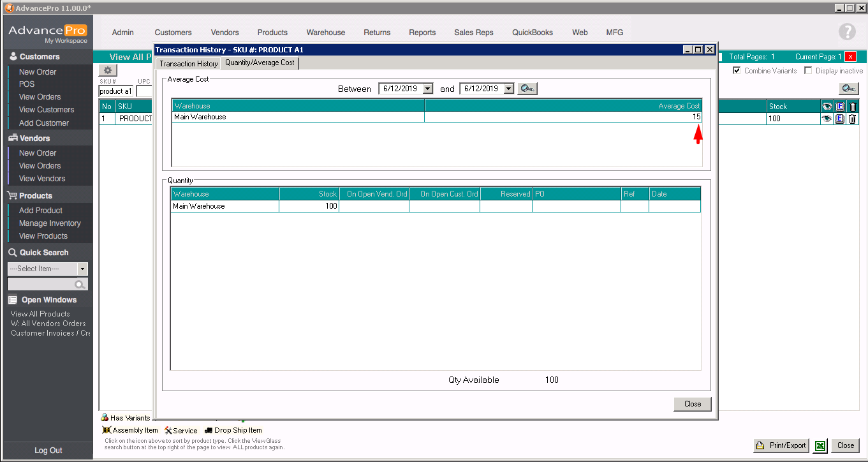868x462 pixels.
Task: Uncheck the Combine Variants checkbox
Action: [737, 71]
